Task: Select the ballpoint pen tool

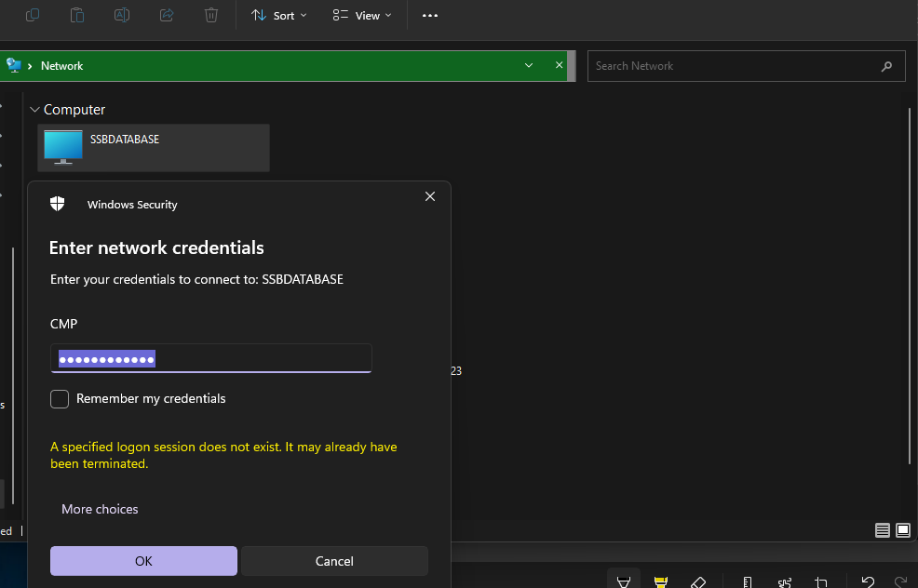Action: [623, 582]
